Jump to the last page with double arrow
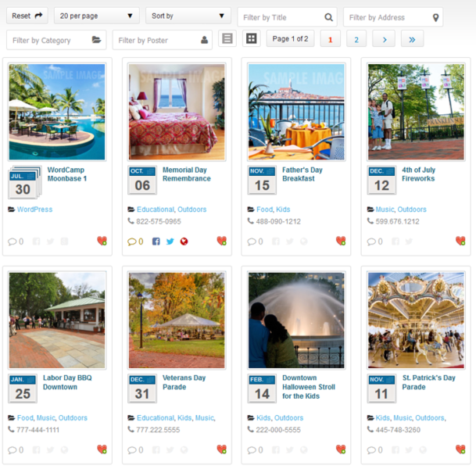The width and height of the screenshot is (476, 469). (x=412, y=39)
